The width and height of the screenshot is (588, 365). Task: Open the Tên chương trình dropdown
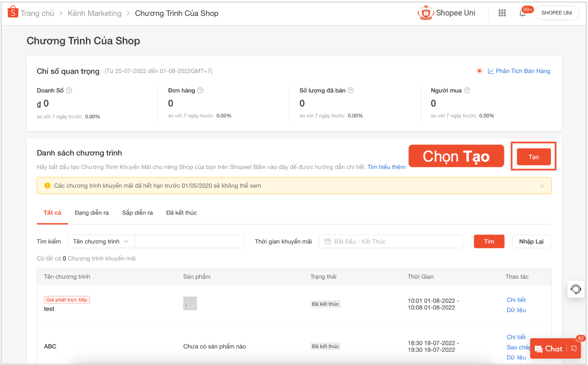coord(101,241)
